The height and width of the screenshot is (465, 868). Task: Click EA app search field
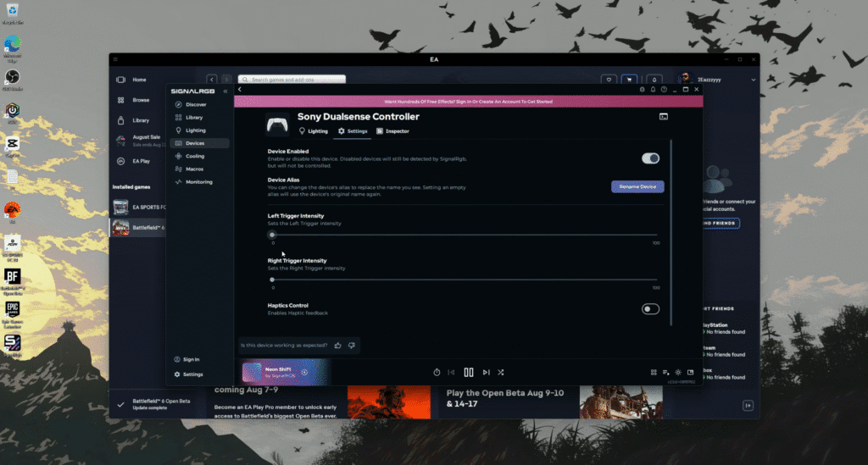pos(292,80)
